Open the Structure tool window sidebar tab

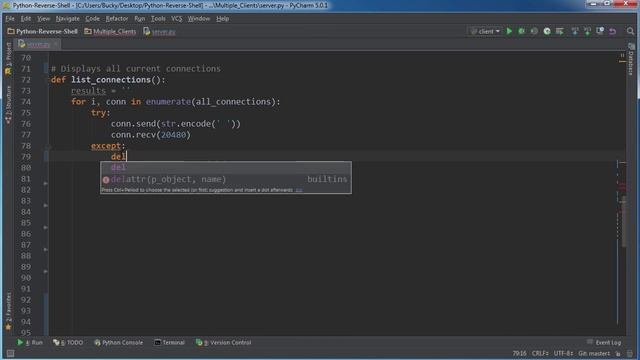[x=8, y=104]
